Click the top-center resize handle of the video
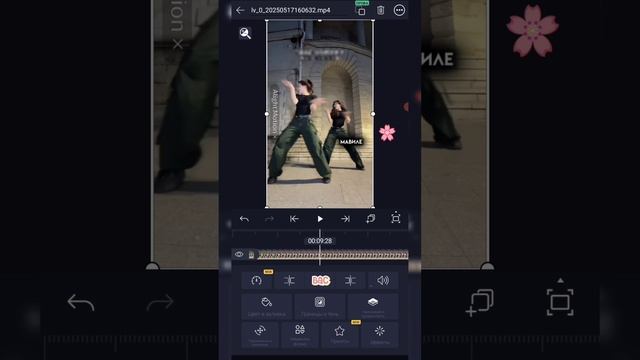The height and width of the screenshot is (360, 640). pos(320,20)
